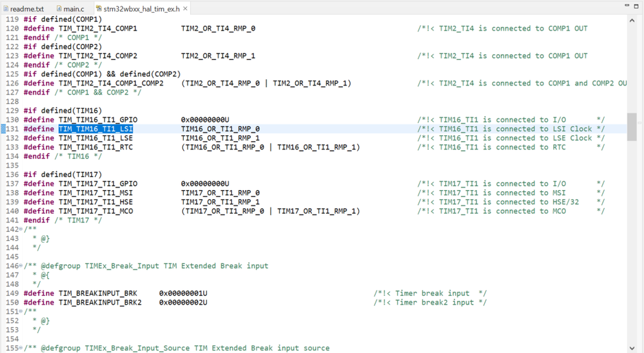Click the marker beside line number 131

point(3,129)
